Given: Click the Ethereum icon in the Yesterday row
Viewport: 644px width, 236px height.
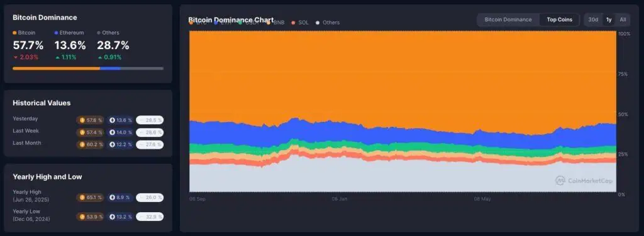Looking at the screenshot, I should pos(113,120).
